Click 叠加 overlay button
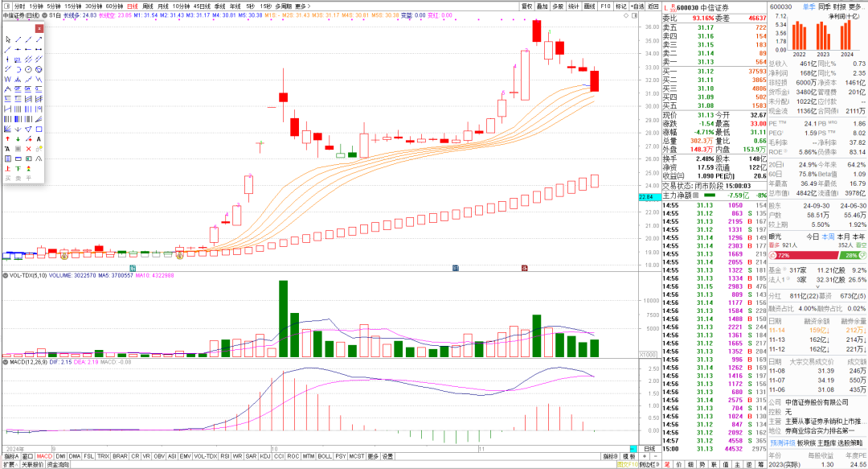The height and width of the screenshot is (469, 868). coord(542,6)
